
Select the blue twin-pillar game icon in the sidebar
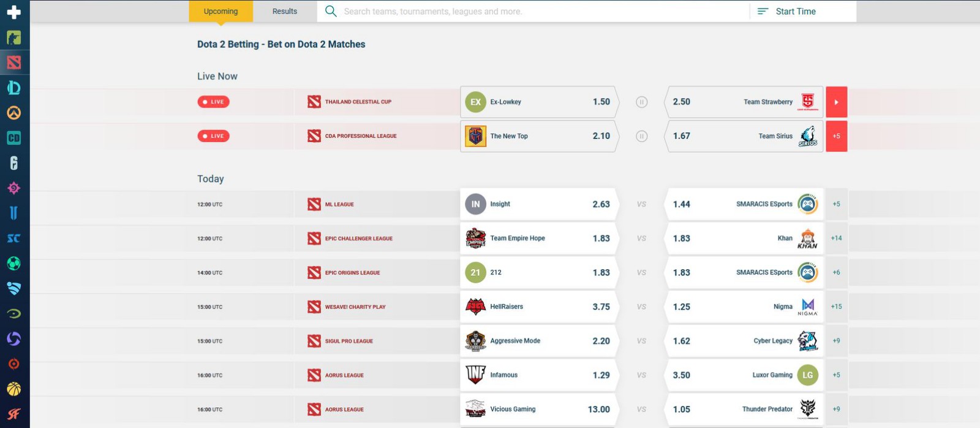pos(13,213)
